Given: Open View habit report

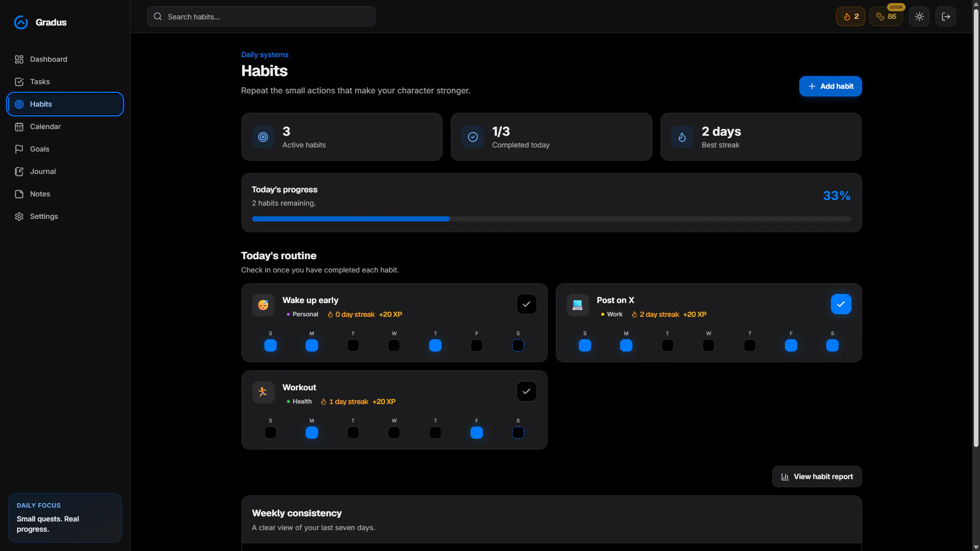Looking at the screenshot, I should pos(817,477).
